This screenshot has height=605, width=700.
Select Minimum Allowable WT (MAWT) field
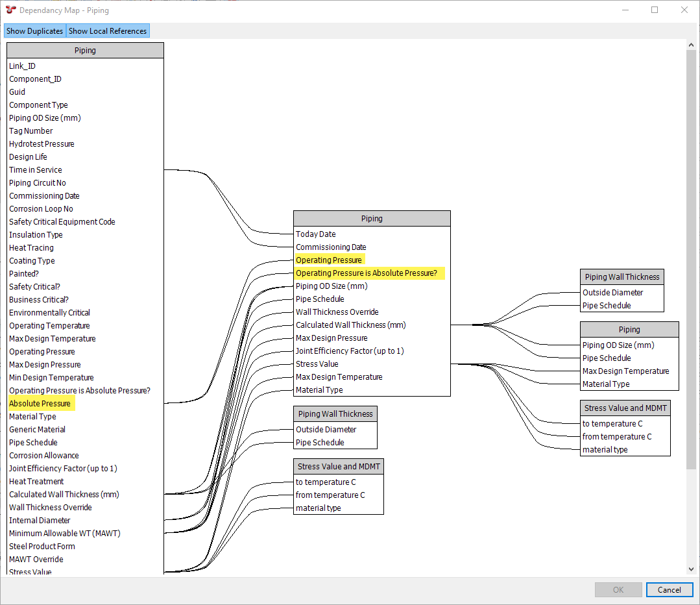pos(65,533)
